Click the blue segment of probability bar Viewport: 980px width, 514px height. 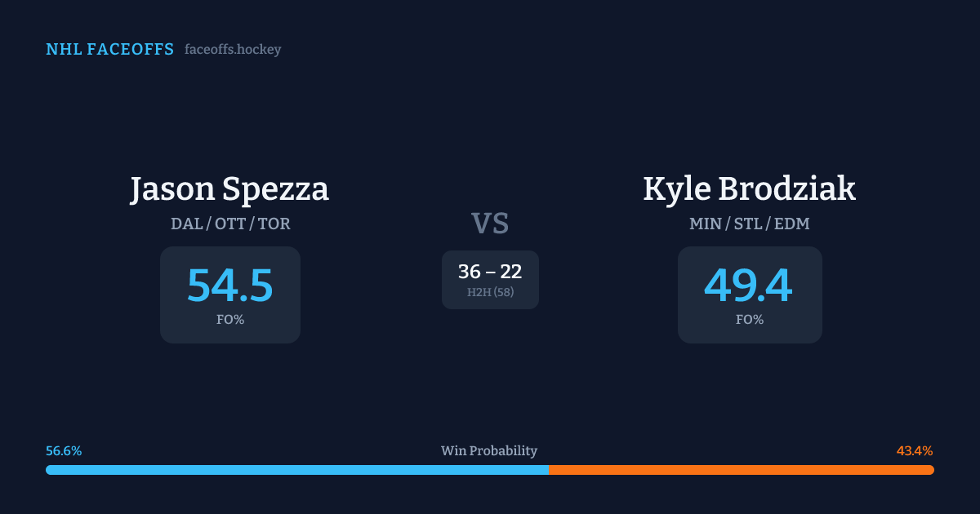tap(296, 470)
